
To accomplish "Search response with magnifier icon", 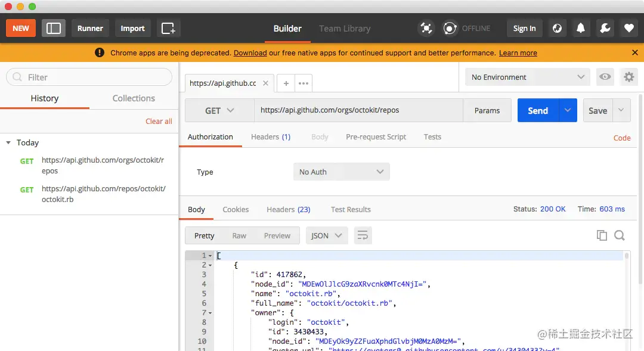I will (x=620, y=235).
